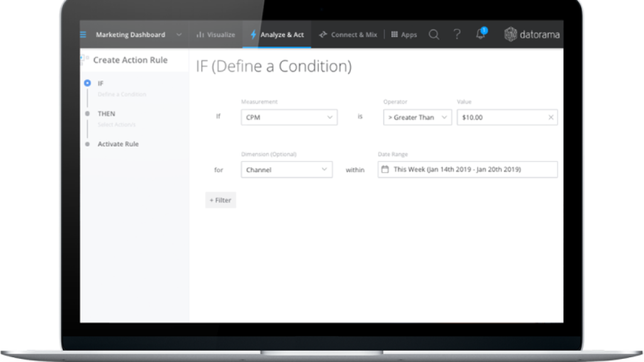Click the Datorama logo
This screenshot has height=362, width=644.
pyautogui.click(x=533, y=35)
